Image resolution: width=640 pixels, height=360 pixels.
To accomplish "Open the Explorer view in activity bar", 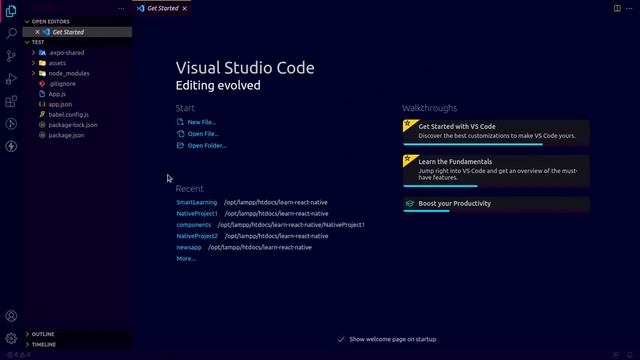I will tap(11, 11).
